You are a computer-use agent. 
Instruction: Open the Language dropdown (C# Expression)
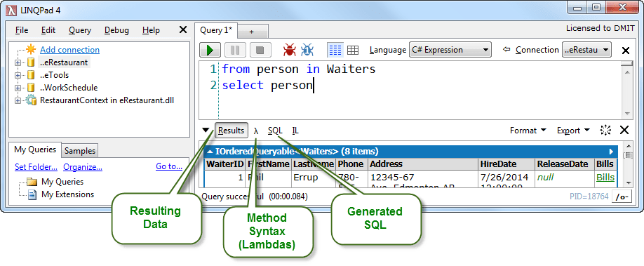[x=450, y=50]
